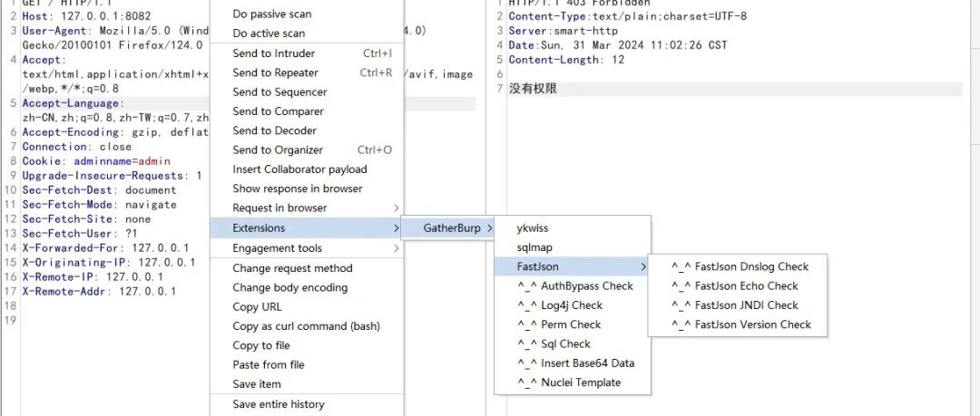Run FastJson Version Check
Image resolution: width=980 pixels, height=416 pixels.
738,324
